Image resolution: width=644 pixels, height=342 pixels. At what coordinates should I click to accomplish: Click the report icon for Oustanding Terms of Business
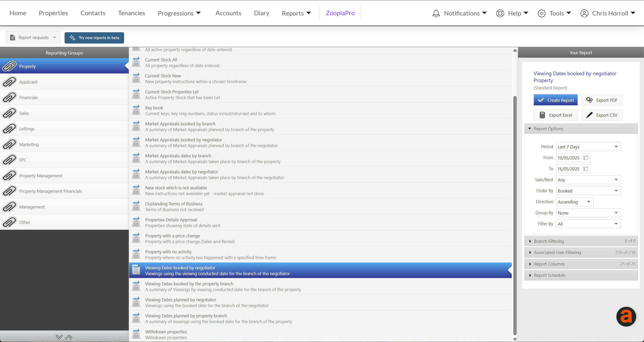pyautogui.click(x=136, y=206)
